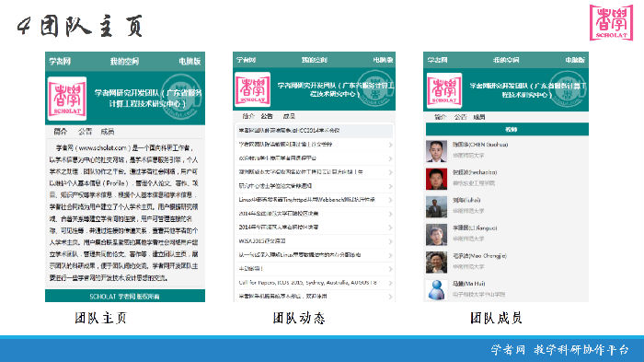
Task: Open member name Li Jianguo
Action: point(475,228)
